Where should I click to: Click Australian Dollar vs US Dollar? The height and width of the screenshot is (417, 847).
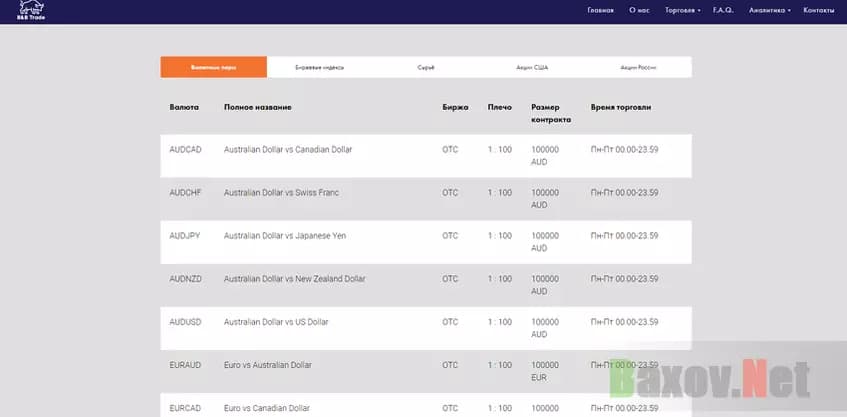click(276, 322)
